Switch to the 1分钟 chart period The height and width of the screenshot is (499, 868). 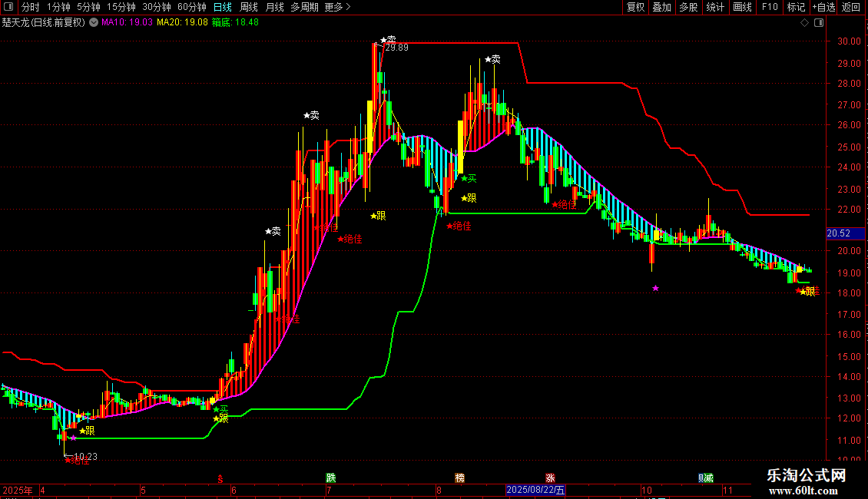[x=58, y=7]
